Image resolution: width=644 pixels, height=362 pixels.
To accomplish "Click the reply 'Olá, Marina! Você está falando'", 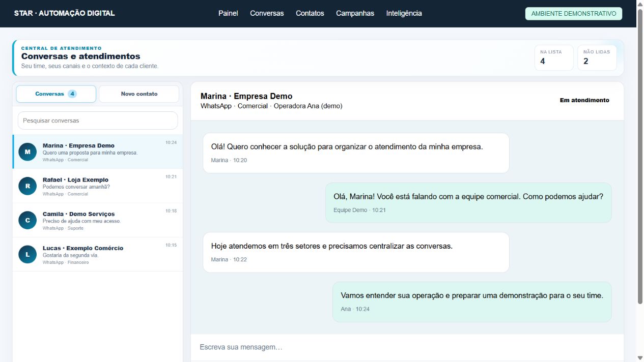I will pos(468,202).
